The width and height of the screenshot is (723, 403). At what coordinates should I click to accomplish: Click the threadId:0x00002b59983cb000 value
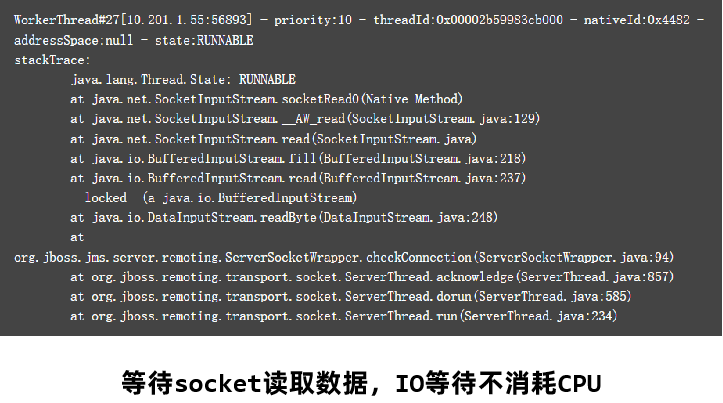[x=469, y=20]
